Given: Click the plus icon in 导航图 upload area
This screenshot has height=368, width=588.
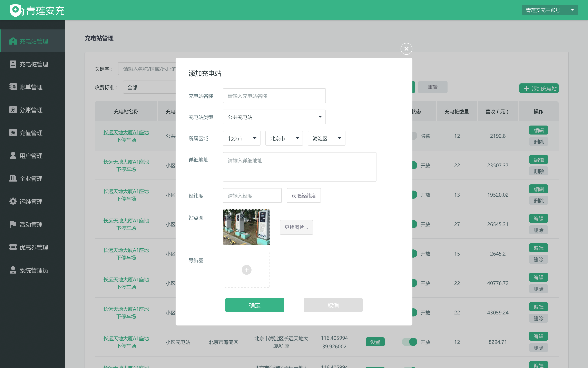Looking at the screenshot, I should (x=246, y=270).
